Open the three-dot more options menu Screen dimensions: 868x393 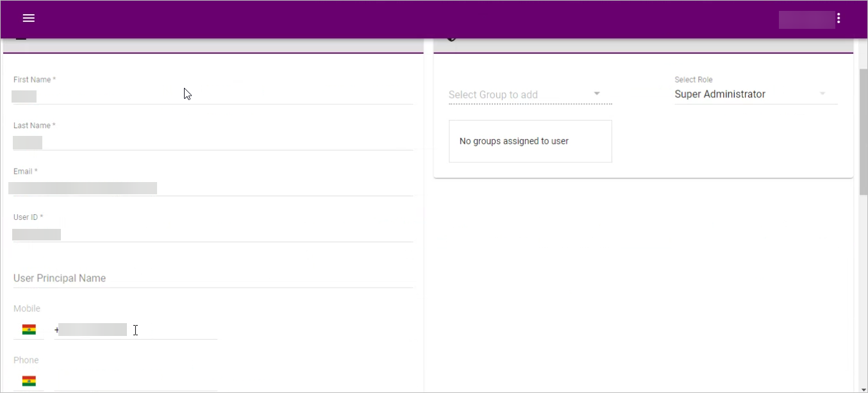coord(839,19)
